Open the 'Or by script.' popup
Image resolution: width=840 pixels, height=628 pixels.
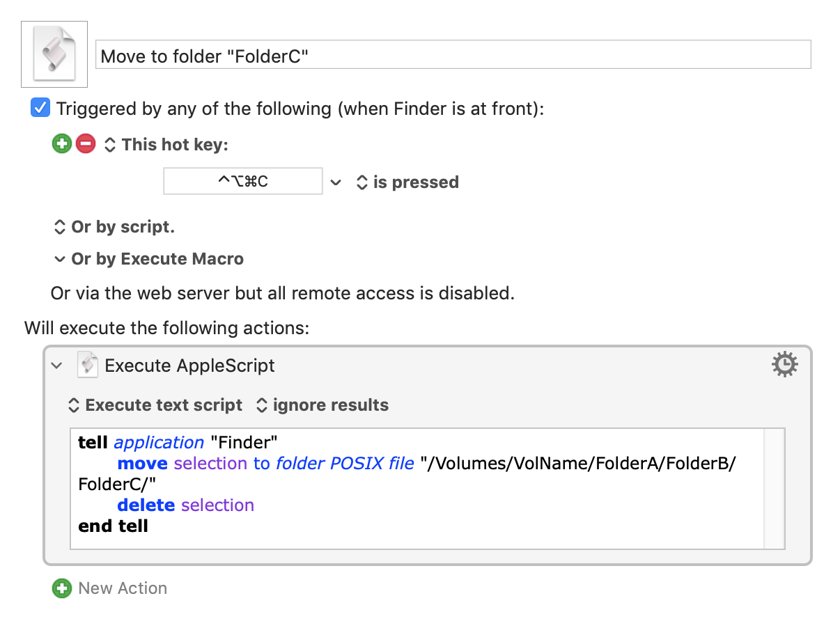click(x=114, y=228)
